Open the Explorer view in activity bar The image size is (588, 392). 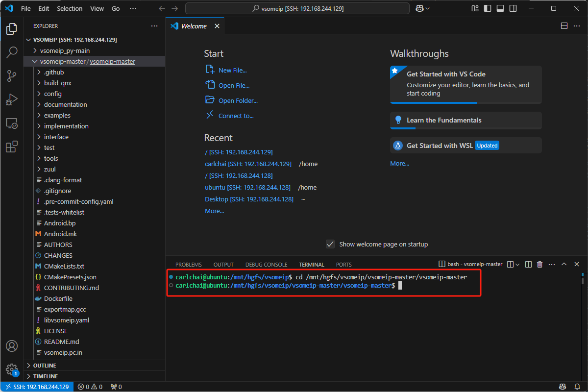point(12,29)
